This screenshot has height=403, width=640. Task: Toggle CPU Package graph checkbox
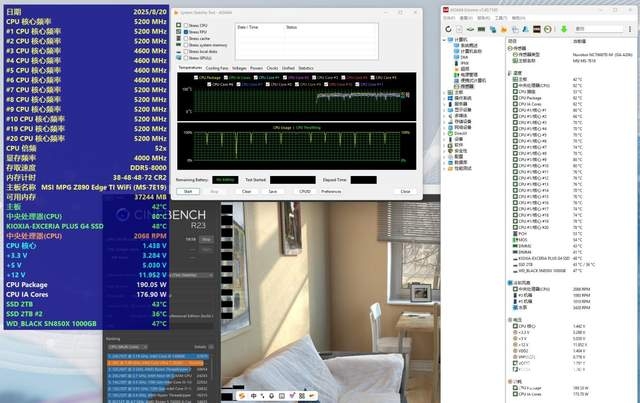click(196, 78)
